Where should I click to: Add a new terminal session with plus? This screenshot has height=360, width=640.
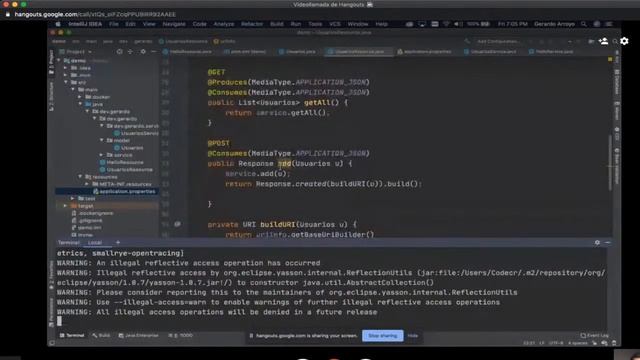pos(118,242)
